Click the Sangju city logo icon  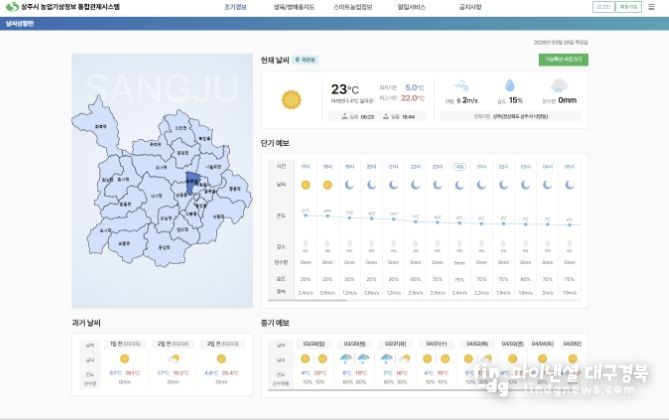pyautogui.click(x=11, y=7)
